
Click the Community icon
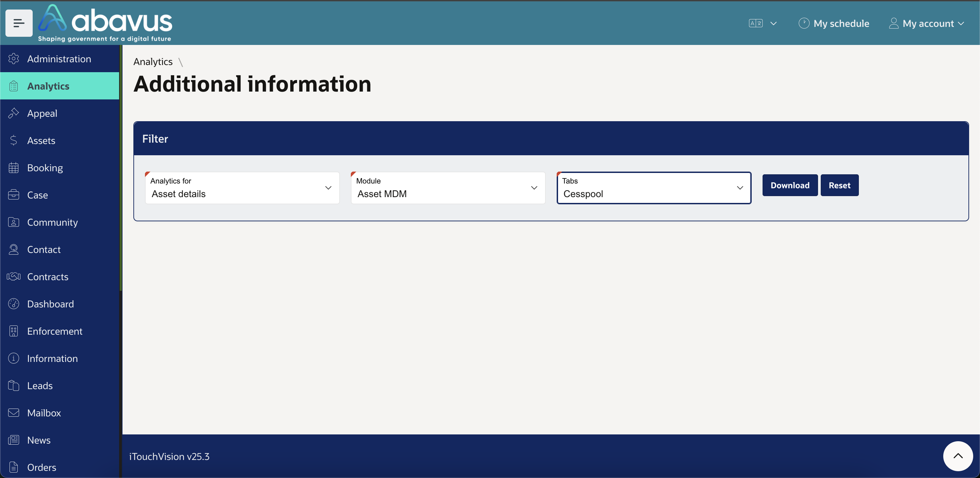pyautogui.click(x=14, y=222)
